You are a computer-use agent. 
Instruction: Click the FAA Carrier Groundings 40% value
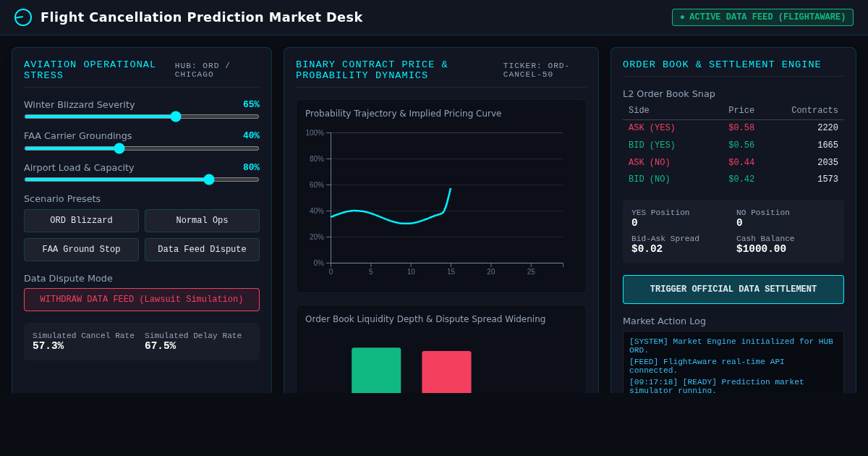coord(251,136)
